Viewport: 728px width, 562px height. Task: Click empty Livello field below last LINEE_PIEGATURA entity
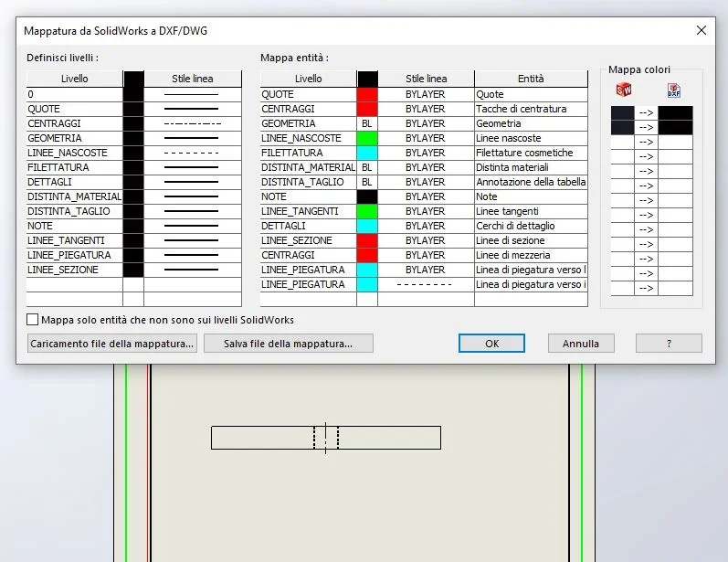(x=309, y=299)
